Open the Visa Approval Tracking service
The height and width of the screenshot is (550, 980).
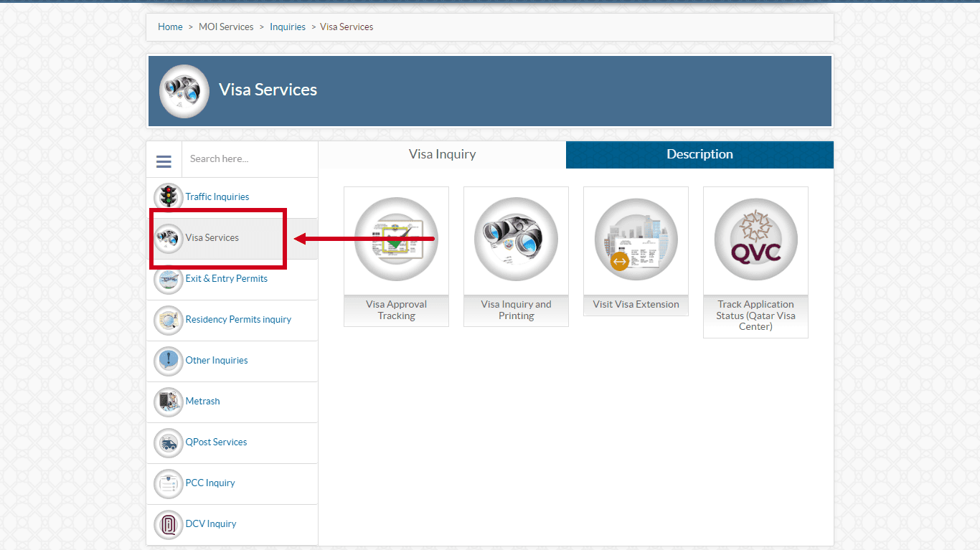tap(396, 240)
